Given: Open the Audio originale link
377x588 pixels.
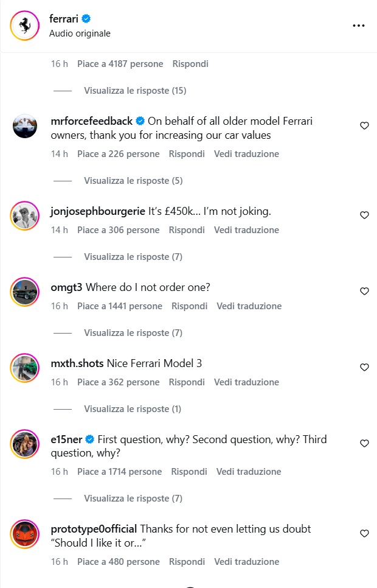Looking at the screenshot, I should coord(80,33).
